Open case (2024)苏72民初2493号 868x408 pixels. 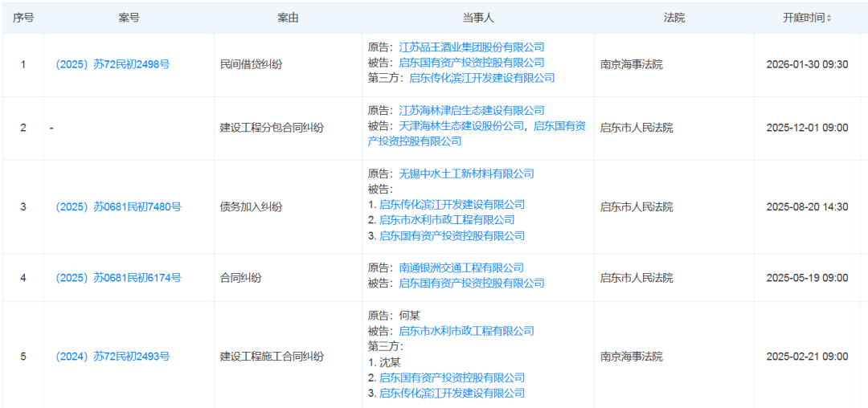pos(113,357)
